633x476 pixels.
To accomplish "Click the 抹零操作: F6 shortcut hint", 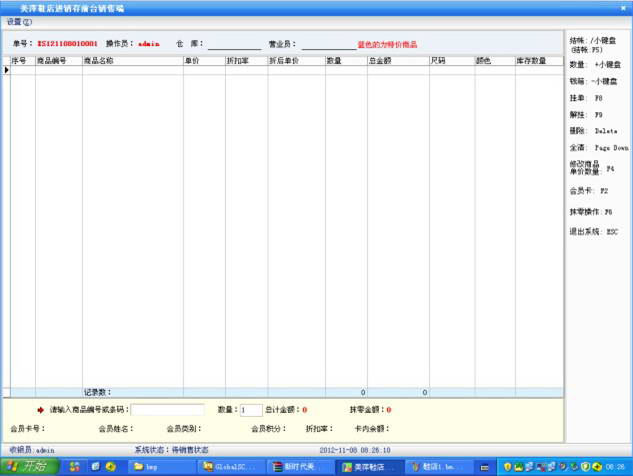I will coord(591,212).
